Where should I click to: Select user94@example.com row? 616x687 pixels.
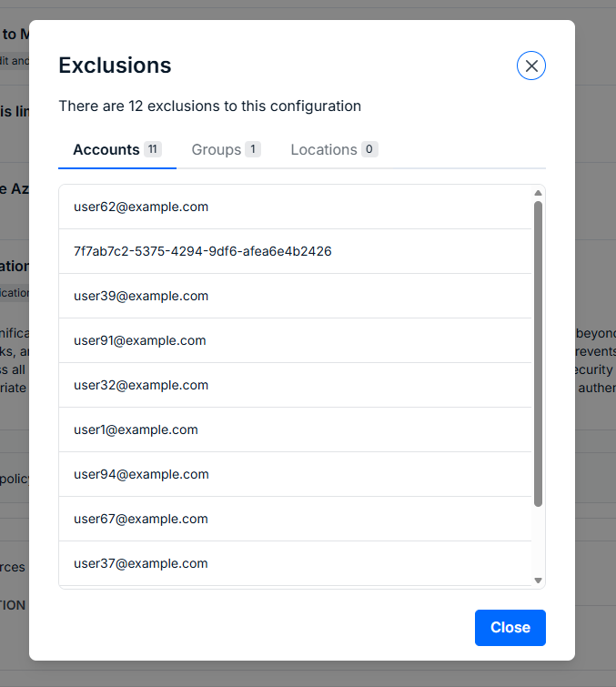pyautogui.click(x=296, y=474)
